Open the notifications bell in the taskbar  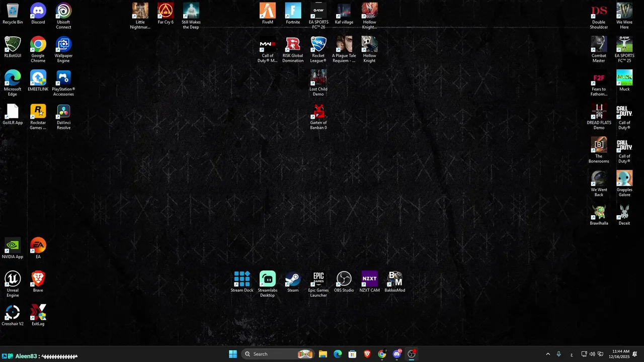coord(635,354)
